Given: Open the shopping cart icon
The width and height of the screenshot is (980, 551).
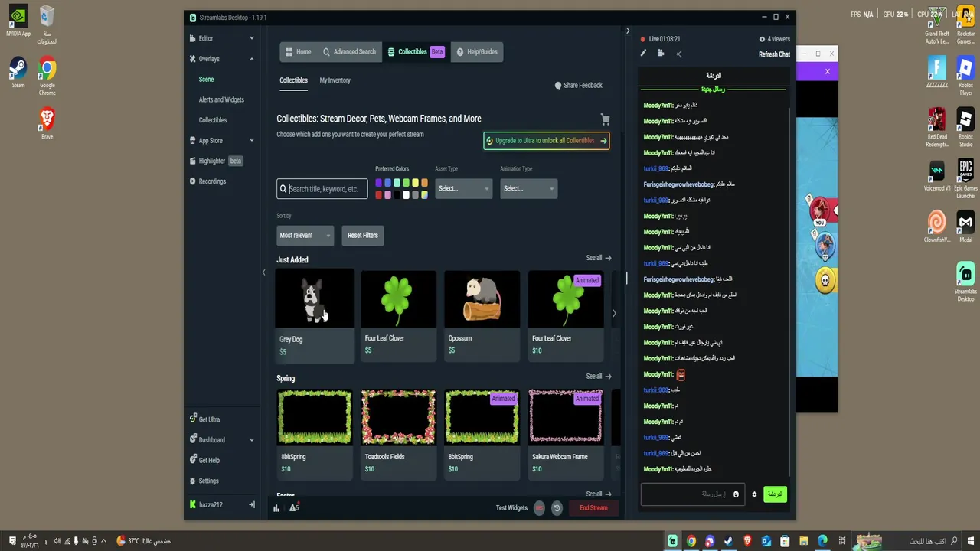Looking at the screenshot, I should (606, 119).
